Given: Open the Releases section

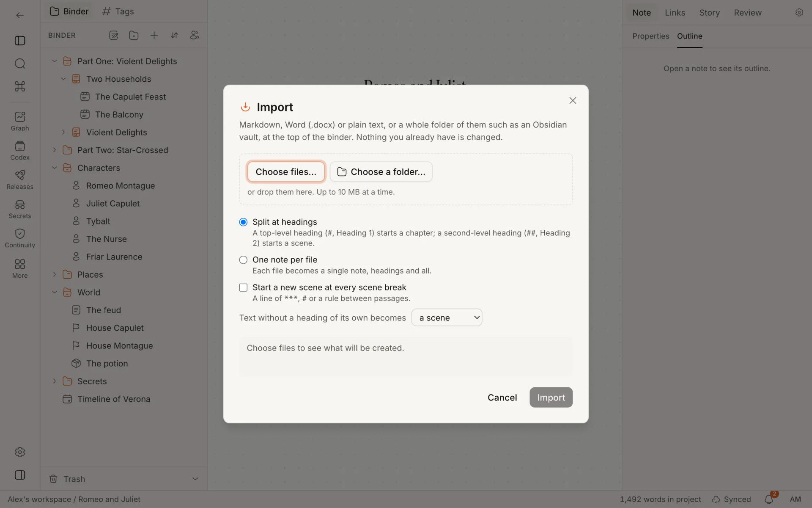Looking at the screenshot, I should [x=20, y=180].
